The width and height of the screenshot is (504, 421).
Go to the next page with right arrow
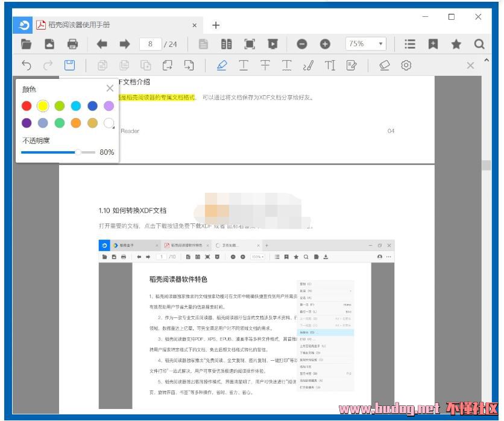pyautogui.click(x=125, y=44)
